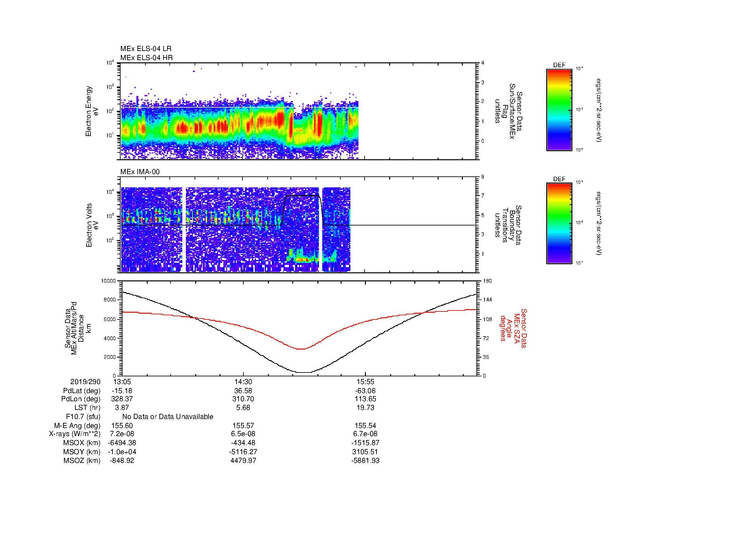
Task: Click the F10.7 (sfu) row label
Action: (x=83, y=417)
